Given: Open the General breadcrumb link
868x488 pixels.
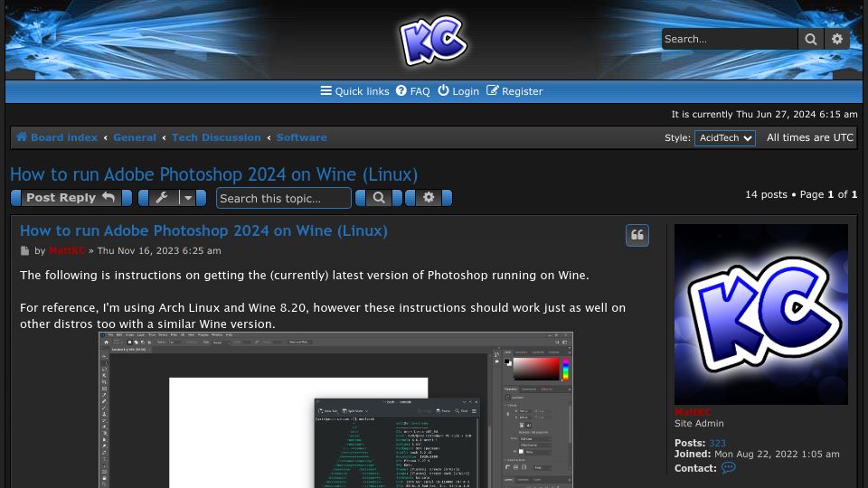Looking at the screenshot, I should [x=135, y=137].
